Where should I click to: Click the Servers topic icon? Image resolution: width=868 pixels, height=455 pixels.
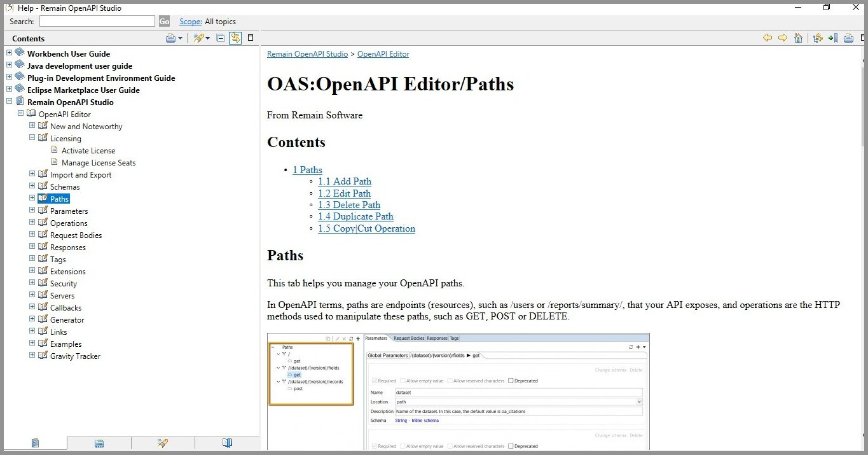pos(43,295)
